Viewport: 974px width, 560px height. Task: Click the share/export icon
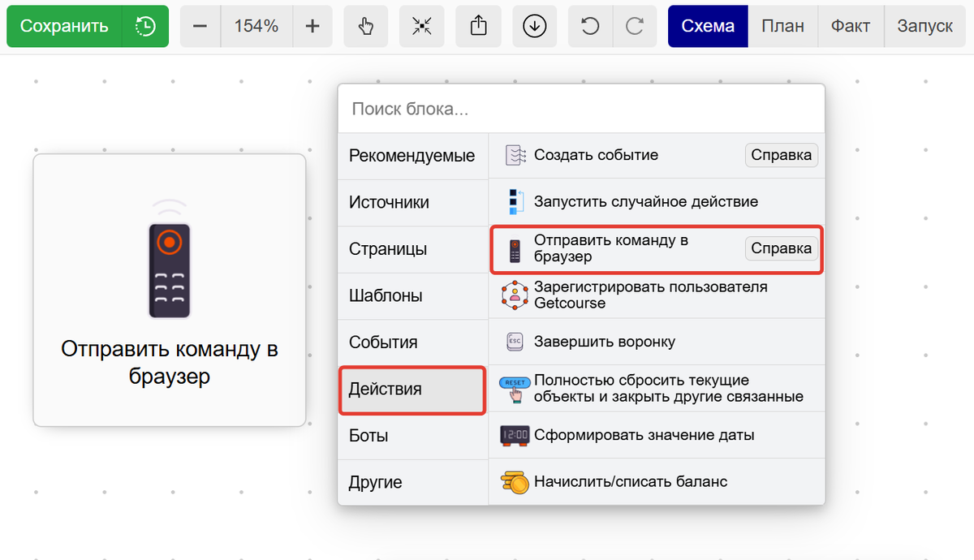[478, 26]
